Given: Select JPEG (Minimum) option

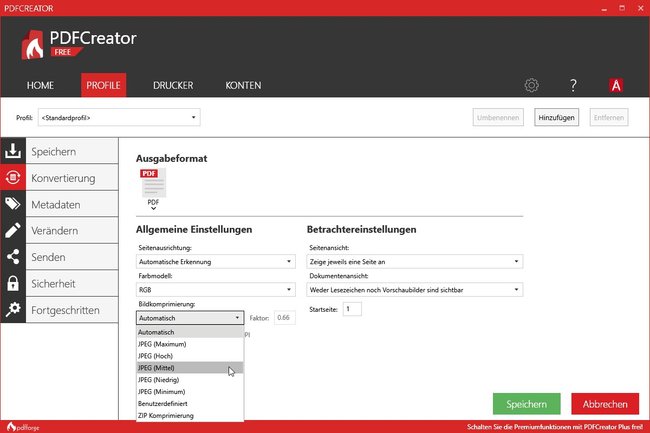Looking at the screenshot, I should point(190,392).
